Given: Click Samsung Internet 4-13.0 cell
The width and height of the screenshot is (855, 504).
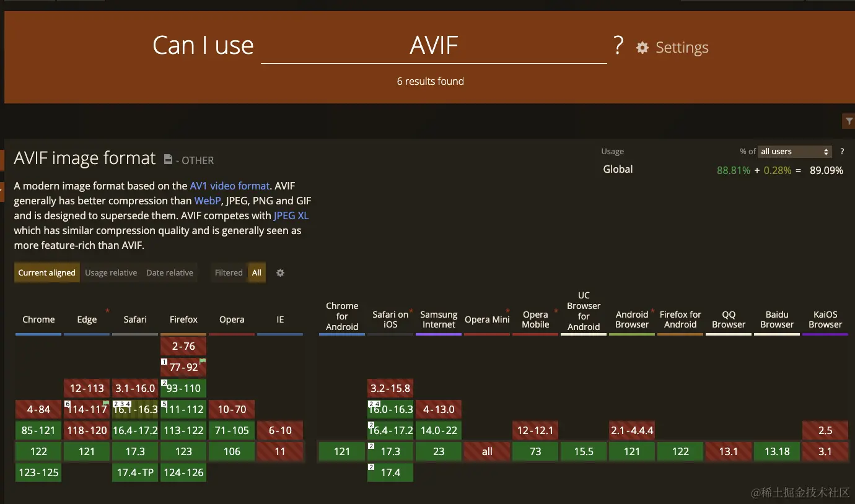Looking at the screenshot, I should (x=439, y=409).
